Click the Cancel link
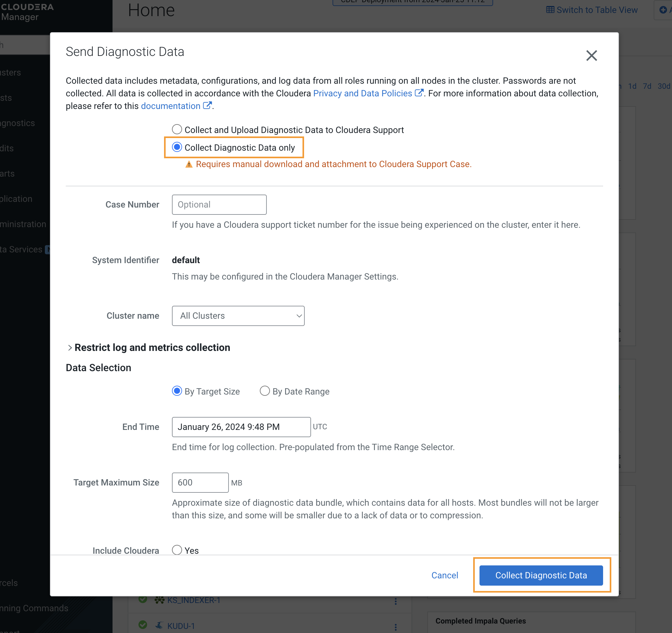Viewport: 672px width, 633px height. coord(444,575)
